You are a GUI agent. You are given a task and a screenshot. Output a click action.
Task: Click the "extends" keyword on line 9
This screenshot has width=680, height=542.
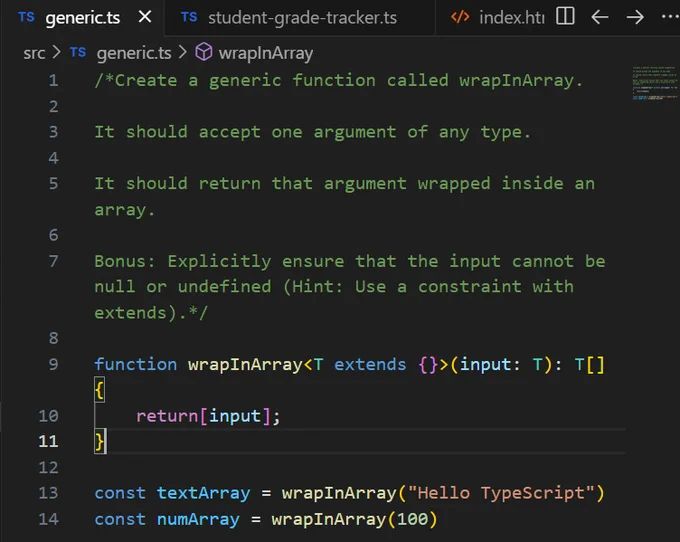(x=370, y=364)
